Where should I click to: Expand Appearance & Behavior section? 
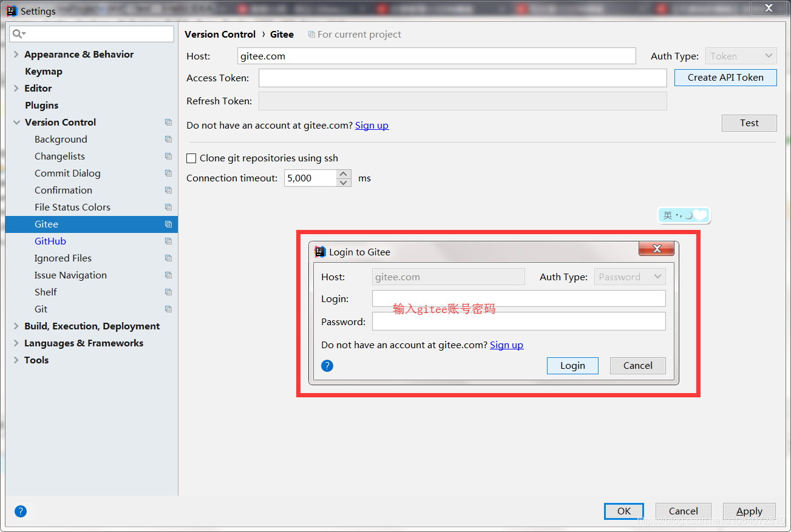16,54
